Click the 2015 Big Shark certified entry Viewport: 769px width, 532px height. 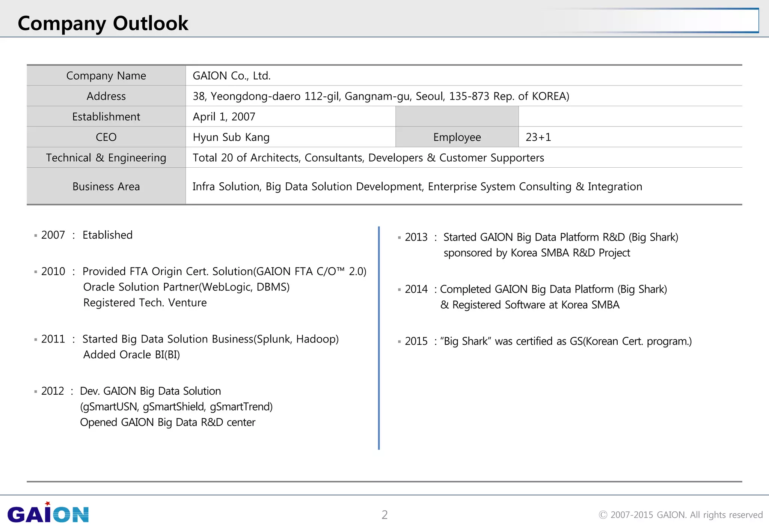tap(565, 341)
